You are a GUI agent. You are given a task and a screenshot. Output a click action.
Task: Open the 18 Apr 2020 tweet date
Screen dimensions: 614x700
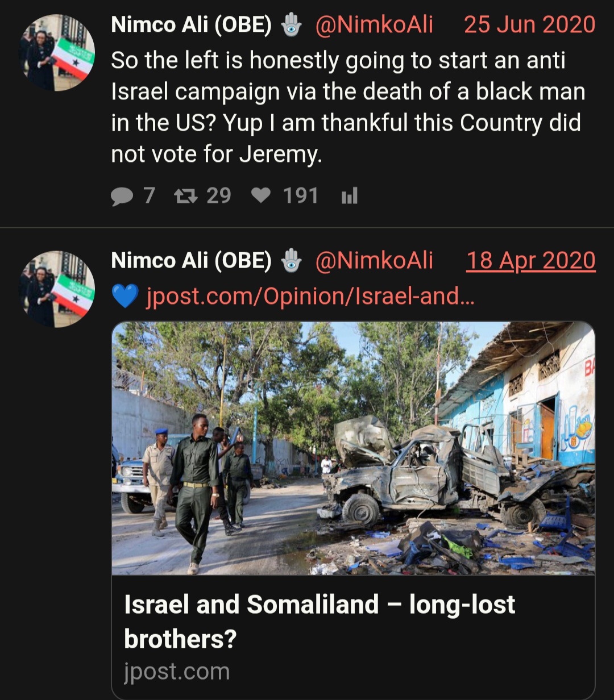[531, 261]
